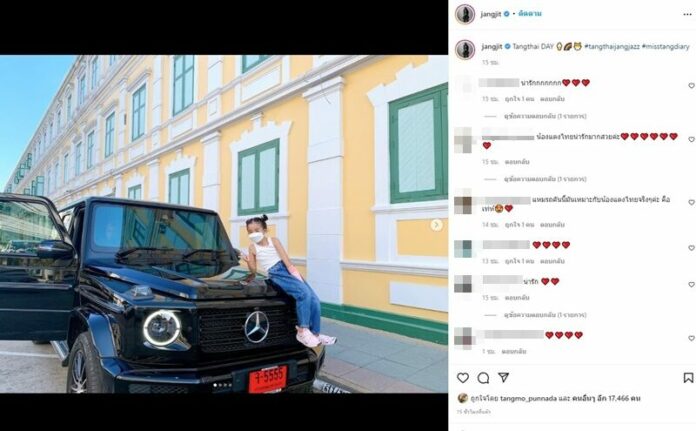Click the #tangthaijangjazz hashtag
The image size is (696, 431).
(x=612, y=46)
